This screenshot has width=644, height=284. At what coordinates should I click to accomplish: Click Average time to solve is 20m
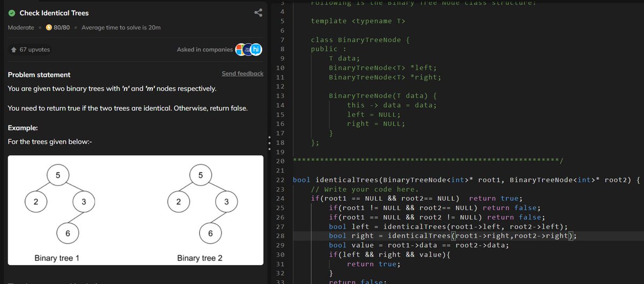pyautogui.click(x=121, y=27)
